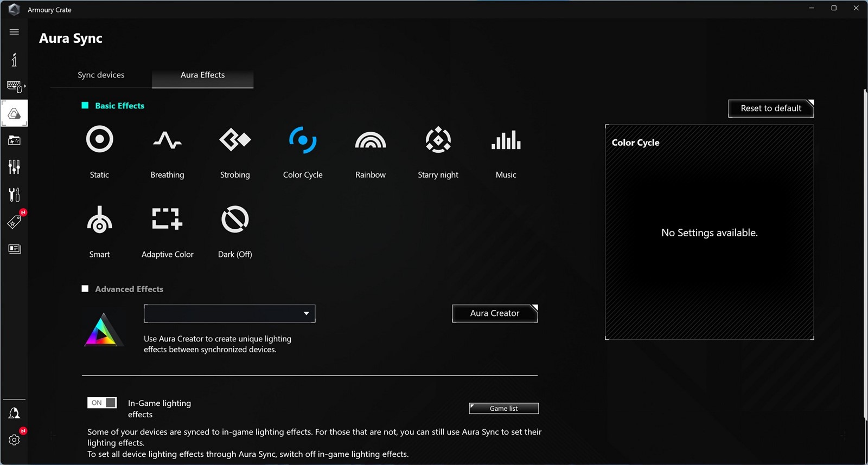Apply the Rainbow lighting effect

(371, 140)
